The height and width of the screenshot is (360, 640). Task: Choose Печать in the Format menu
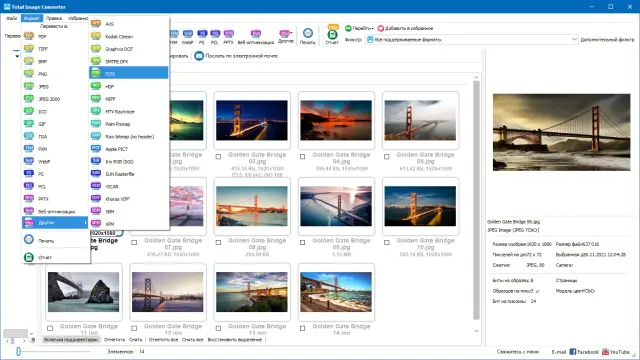tap(55, 241)
